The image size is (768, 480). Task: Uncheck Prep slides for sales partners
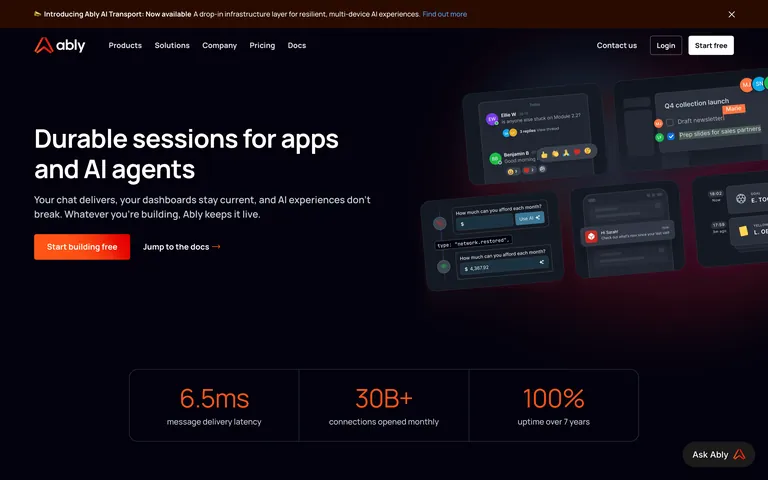(671, 136)
